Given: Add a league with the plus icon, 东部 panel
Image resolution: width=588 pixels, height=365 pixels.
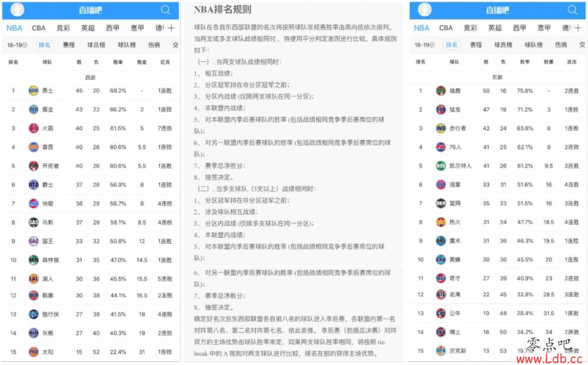Looking at the screenshot, I should click(578, 28).
